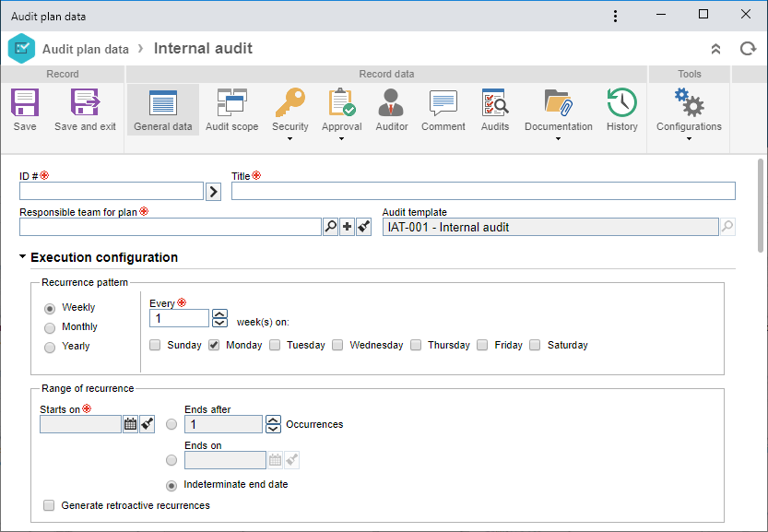Select the Weekly recurrence pattern
Screen dimensions: 768x532
coord(50,309)
